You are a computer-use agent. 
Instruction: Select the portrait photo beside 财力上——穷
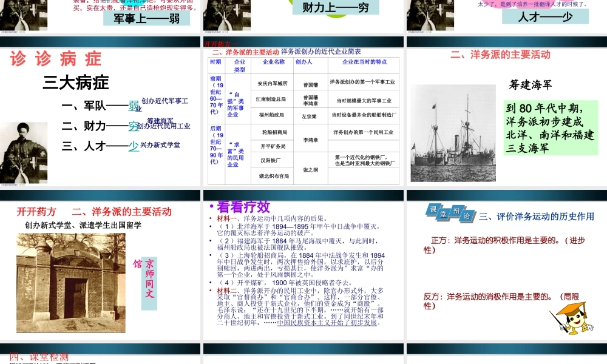[x=227, y=15]
